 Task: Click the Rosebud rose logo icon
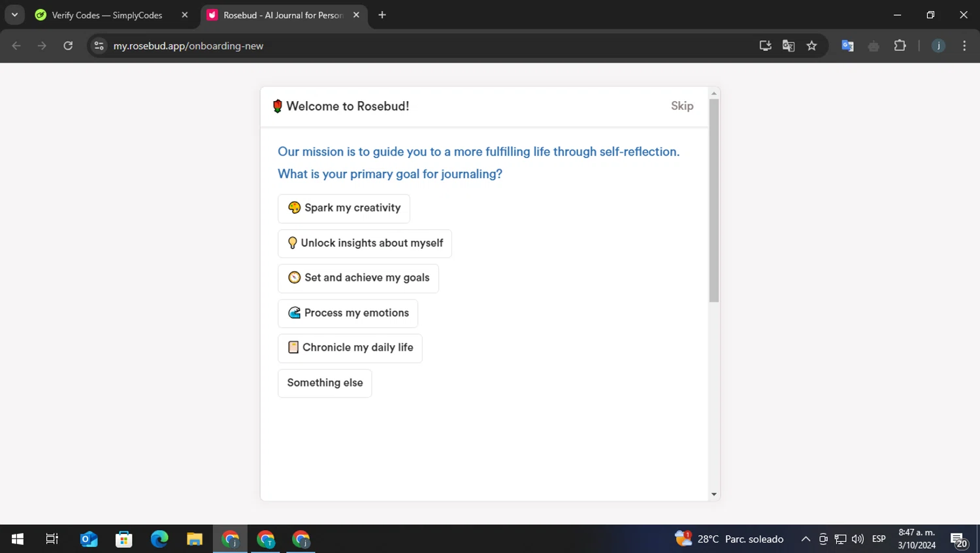click(277, 106)
